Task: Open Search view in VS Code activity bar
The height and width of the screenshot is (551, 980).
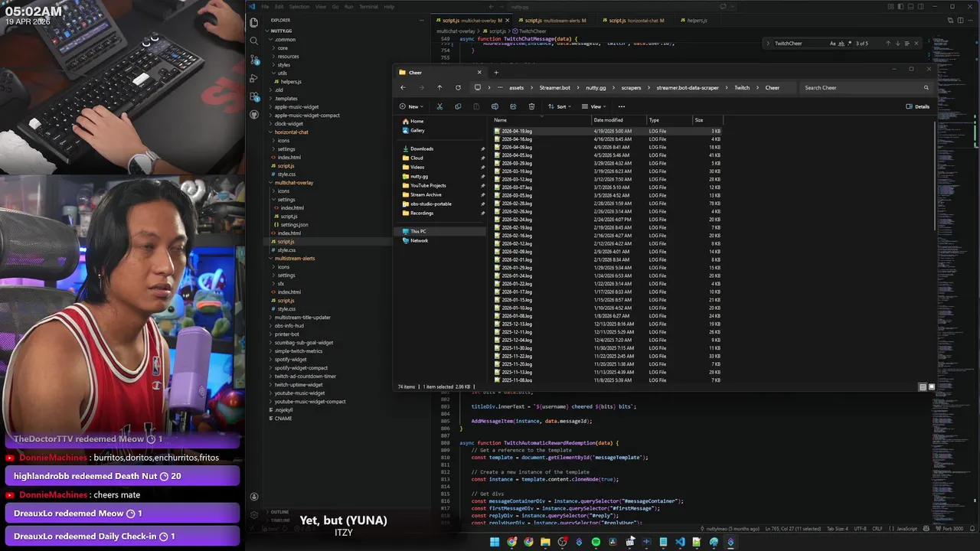Action: click(254, 41)
